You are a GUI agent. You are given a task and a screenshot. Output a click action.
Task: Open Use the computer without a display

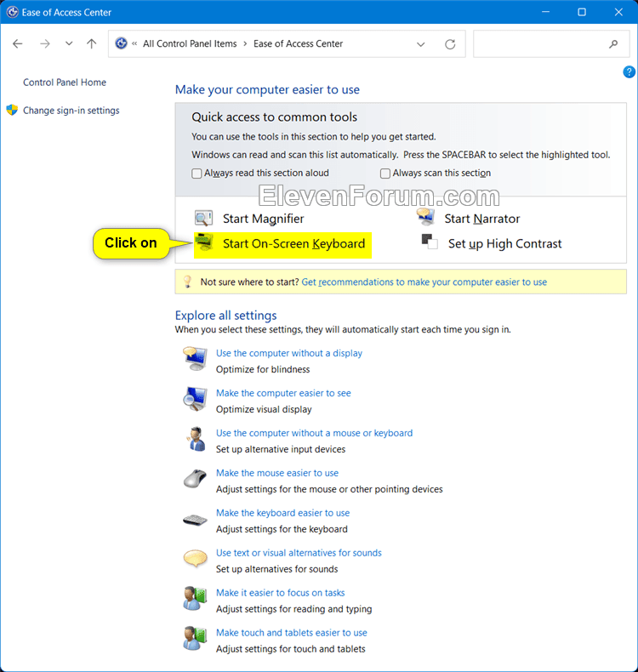[289, 353]
